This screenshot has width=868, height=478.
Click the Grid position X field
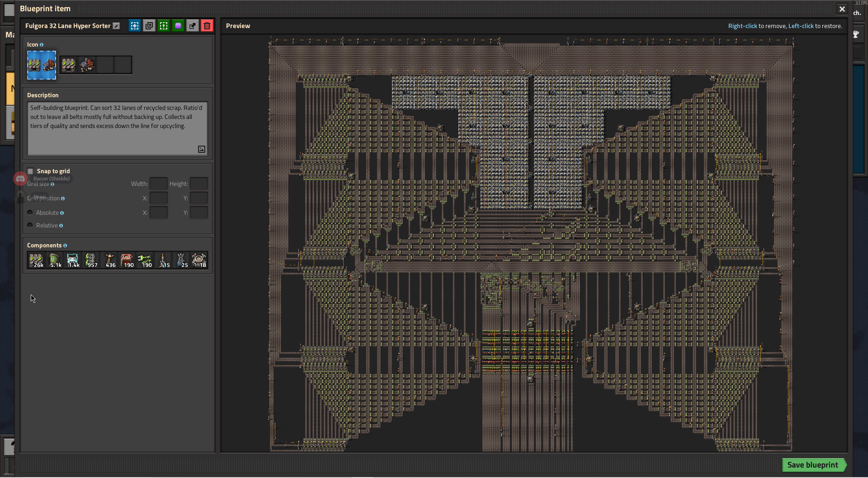coord(159,198)
